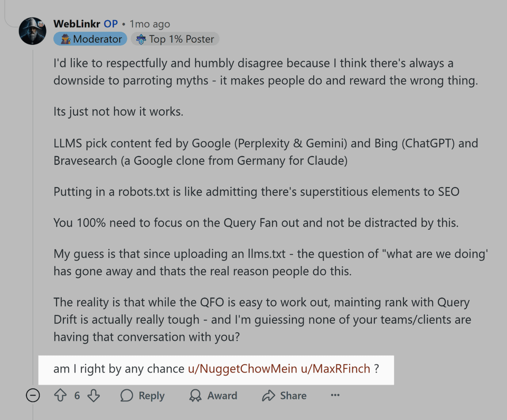
Task: Share the WebLinkr comment
Action: pos(284,395)
